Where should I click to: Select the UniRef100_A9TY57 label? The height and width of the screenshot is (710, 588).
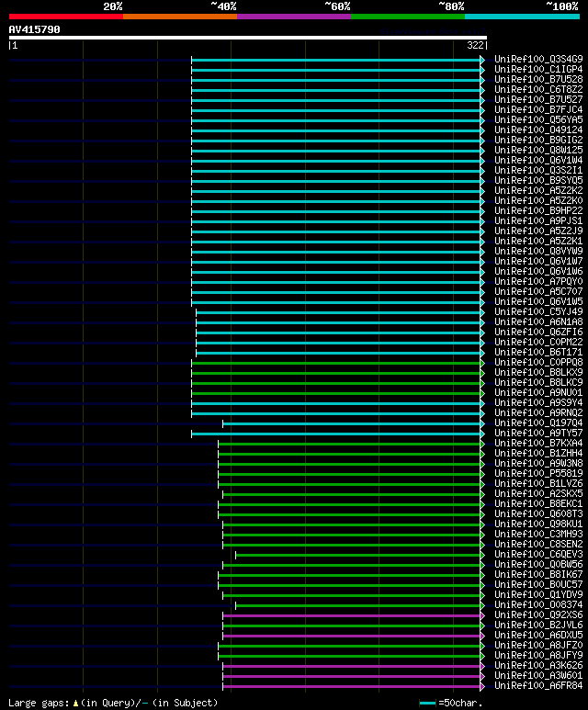click(538, 433)
